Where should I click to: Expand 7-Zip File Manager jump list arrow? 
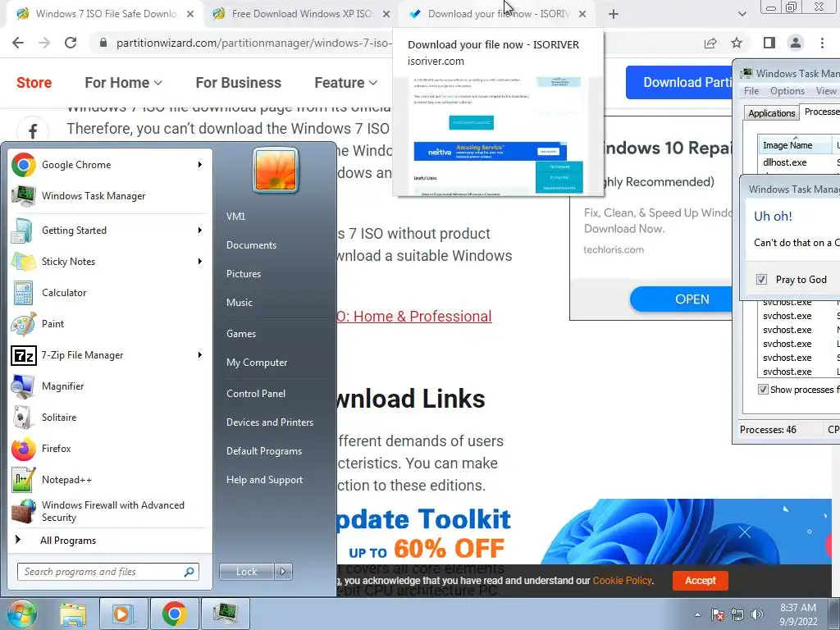tap(200, 354)
